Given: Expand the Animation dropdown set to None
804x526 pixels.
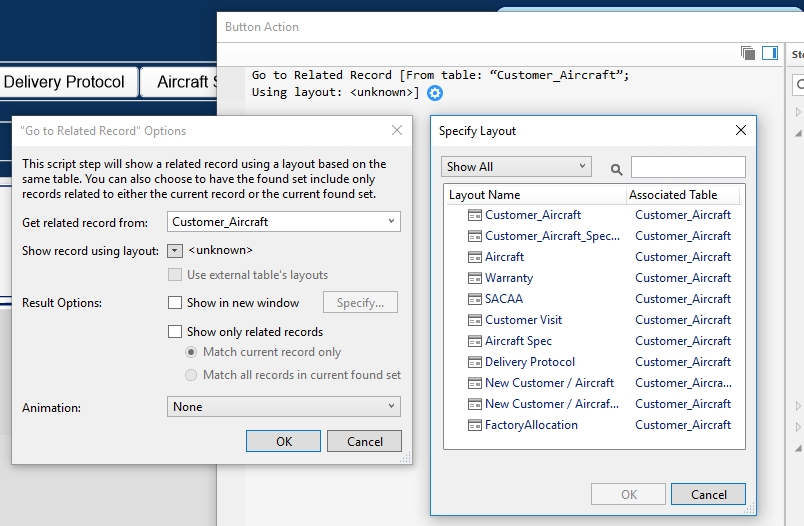Looking at the screenshot, I should (283, 407).
